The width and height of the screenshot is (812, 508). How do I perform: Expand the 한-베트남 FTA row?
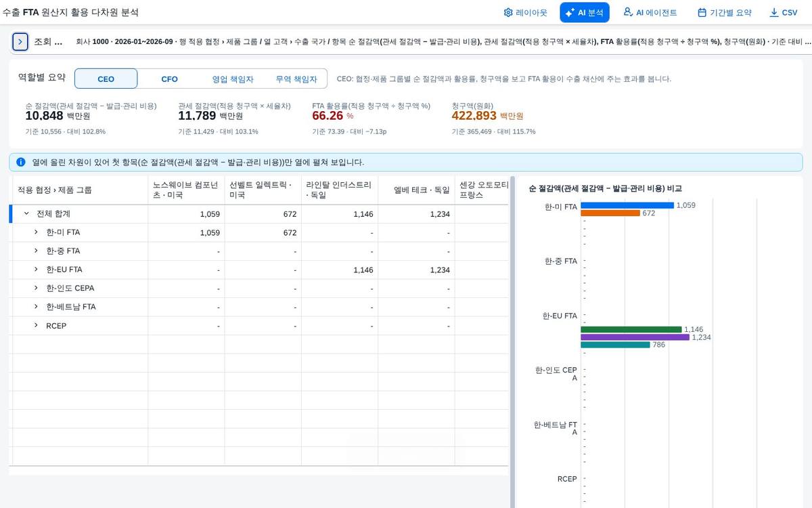tap(37, 307)
